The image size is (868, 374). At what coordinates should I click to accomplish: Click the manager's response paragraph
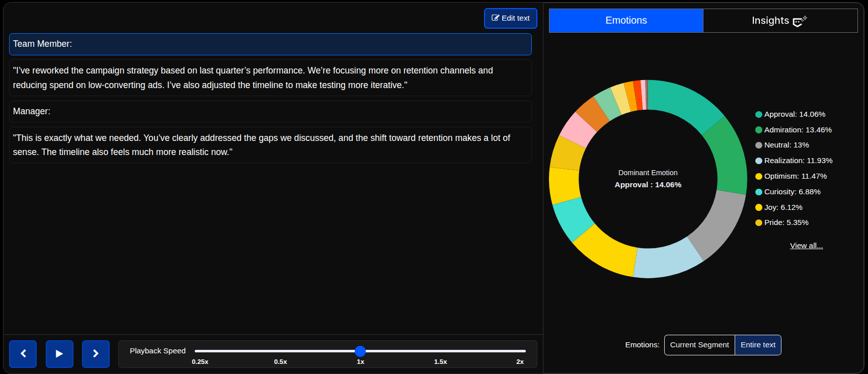click(270, 145)
